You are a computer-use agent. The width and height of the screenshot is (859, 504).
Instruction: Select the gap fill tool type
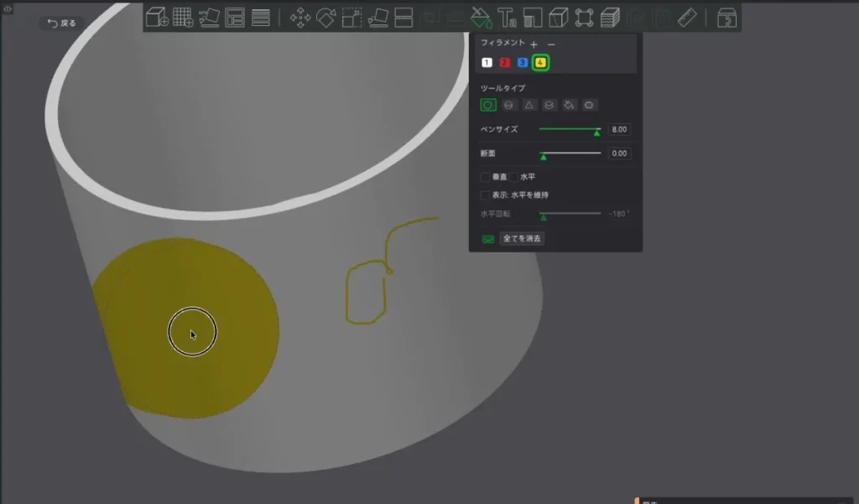(x=589, y=105)
